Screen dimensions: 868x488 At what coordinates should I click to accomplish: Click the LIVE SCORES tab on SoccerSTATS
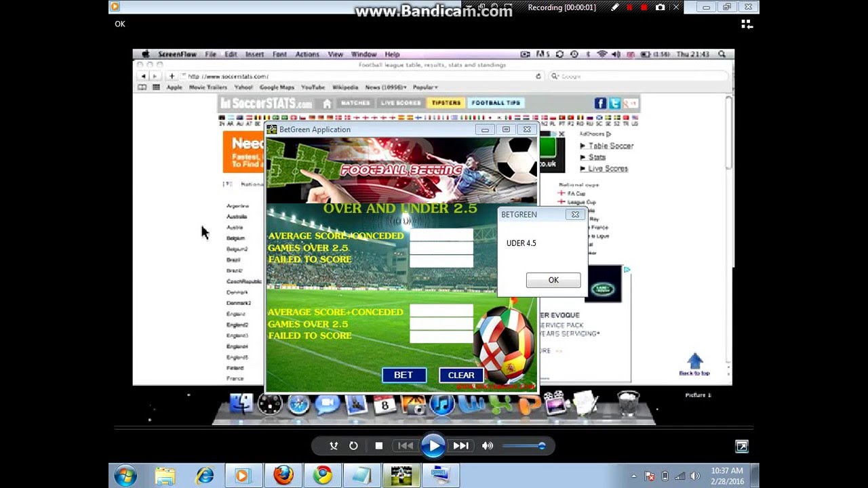click(x=401, y=103)
